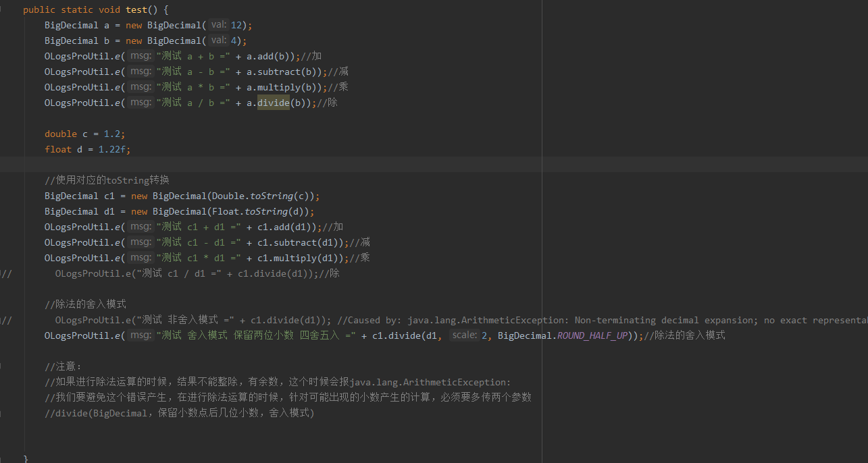The height and width of the screenshot is (463, 868).
Task: Click the highlighted divide method call
Action: (x=273, y=102)
